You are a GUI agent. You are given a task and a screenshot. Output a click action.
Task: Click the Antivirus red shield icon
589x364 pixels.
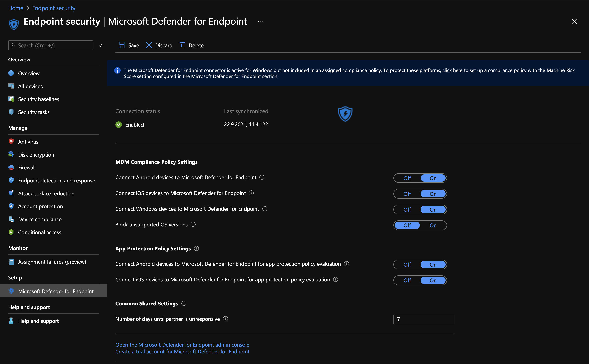click(x=11, y=141)
